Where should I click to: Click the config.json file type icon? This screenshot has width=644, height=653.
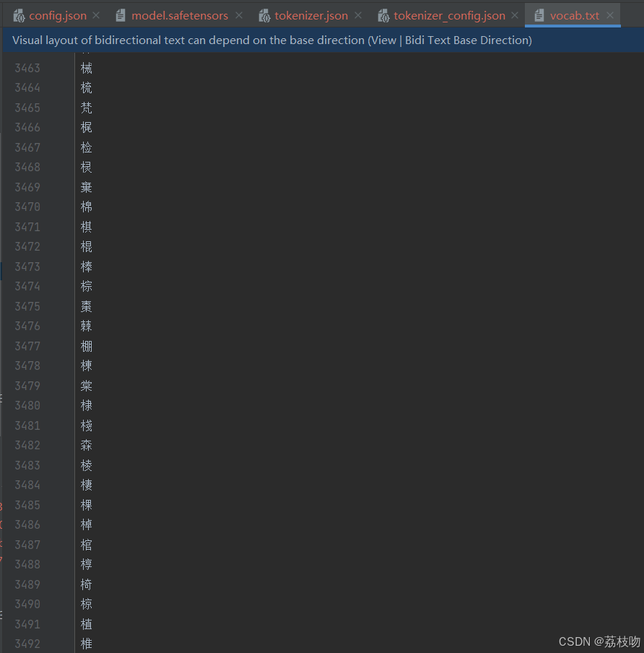pos(19,16)
